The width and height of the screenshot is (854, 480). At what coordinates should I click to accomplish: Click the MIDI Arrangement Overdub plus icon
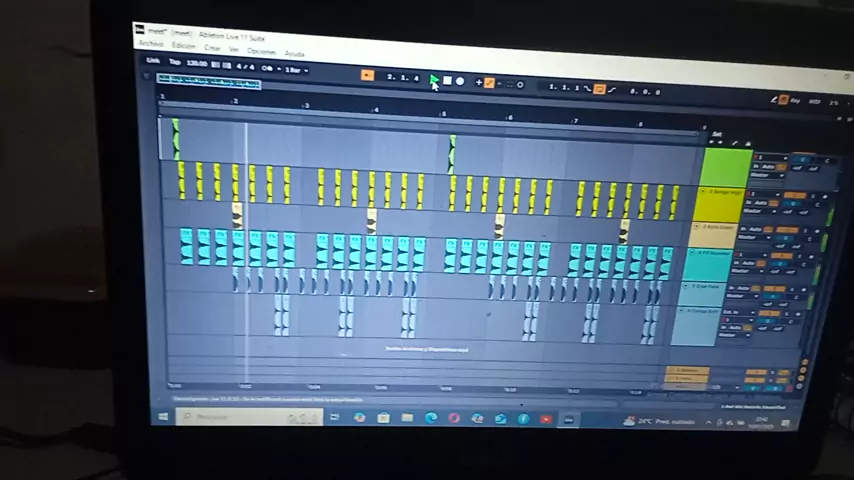[479, 82]
